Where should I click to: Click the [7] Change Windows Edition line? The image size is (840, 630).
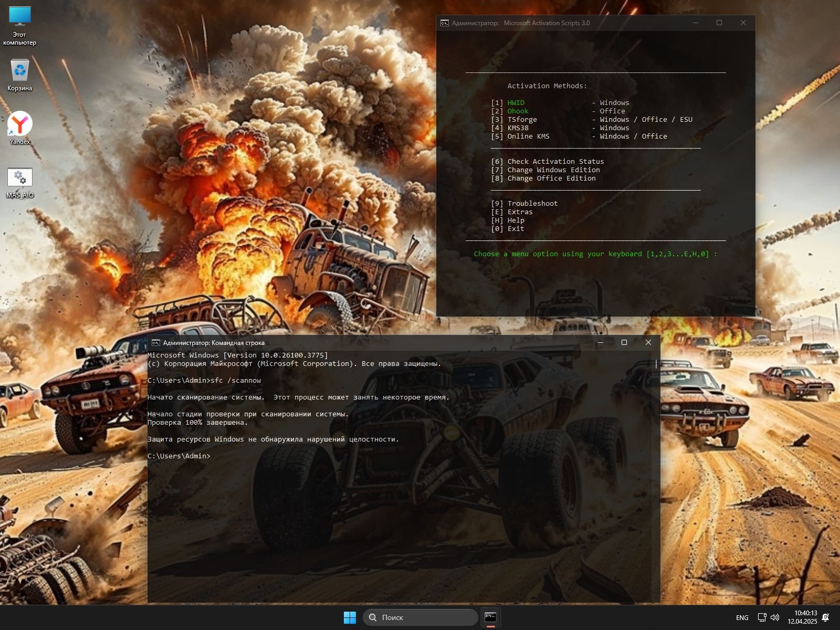(545, 170)
